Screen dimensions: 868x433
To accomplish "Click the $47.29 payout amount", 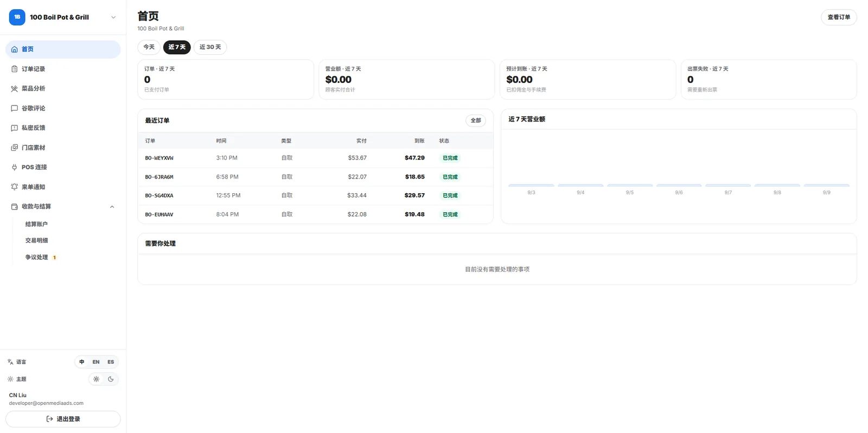I will 414,158.
